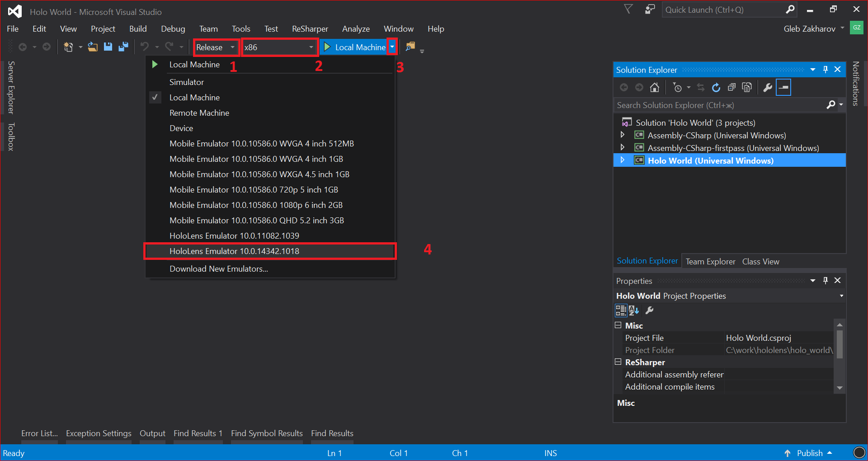
Task: Click the notifications filter funnel icon in title bar
Action: point(628,9)
